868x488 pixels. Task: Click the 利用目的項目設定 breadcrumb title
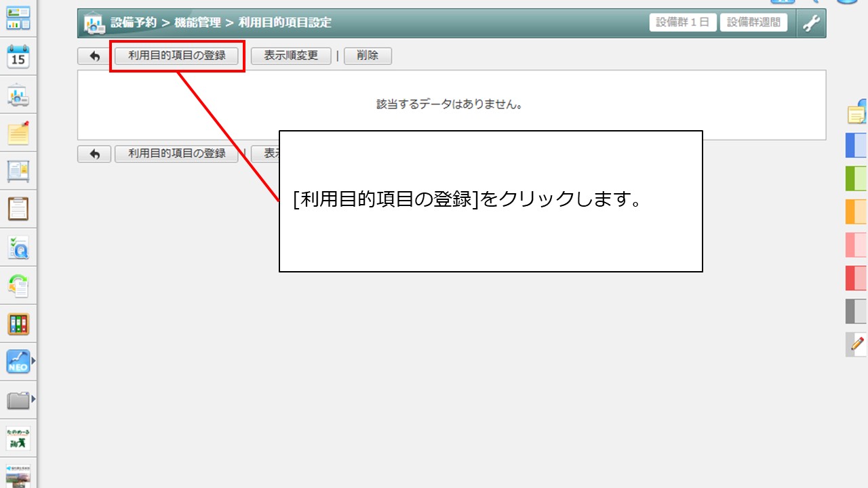click(285, 23)
